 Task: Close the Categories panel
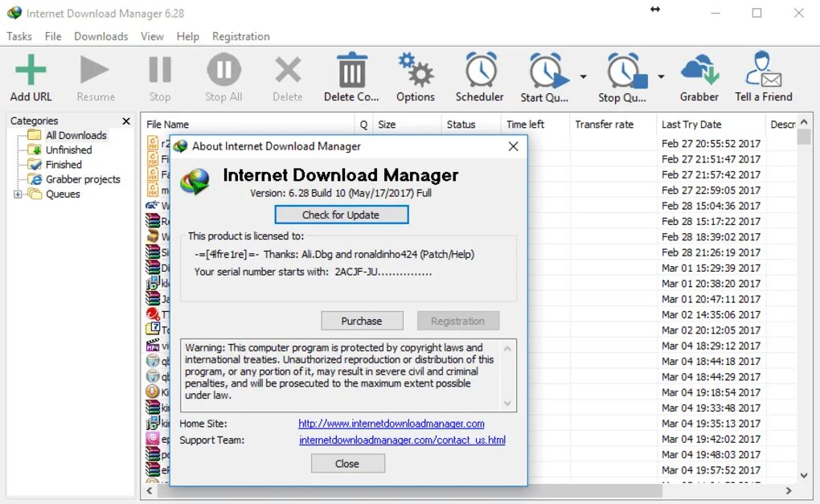[126, 121]
